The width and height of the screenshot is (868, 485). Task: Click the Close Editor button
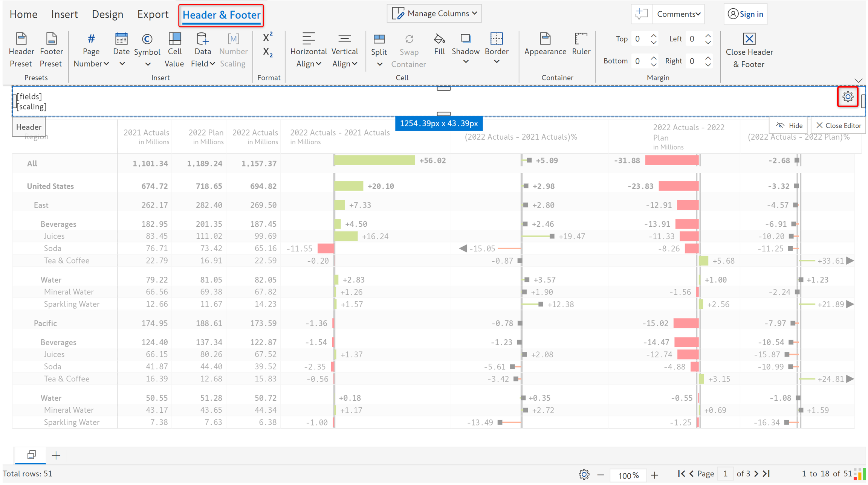point(838,125)
